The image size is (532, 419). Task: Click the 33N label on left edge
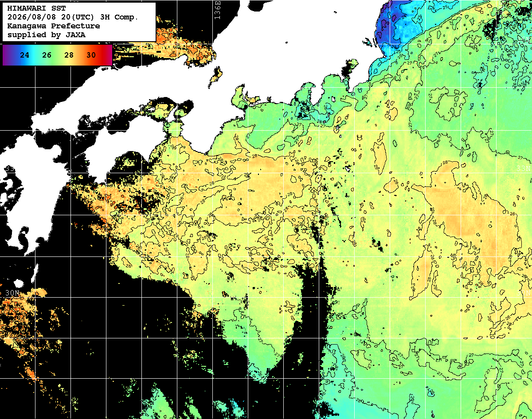[x=10, y=169]
